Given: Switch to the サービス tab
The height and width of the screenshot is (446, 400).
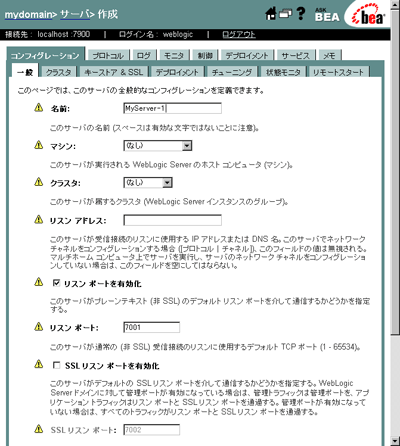Looking at the screenshot, I should [x=295, y=55].
